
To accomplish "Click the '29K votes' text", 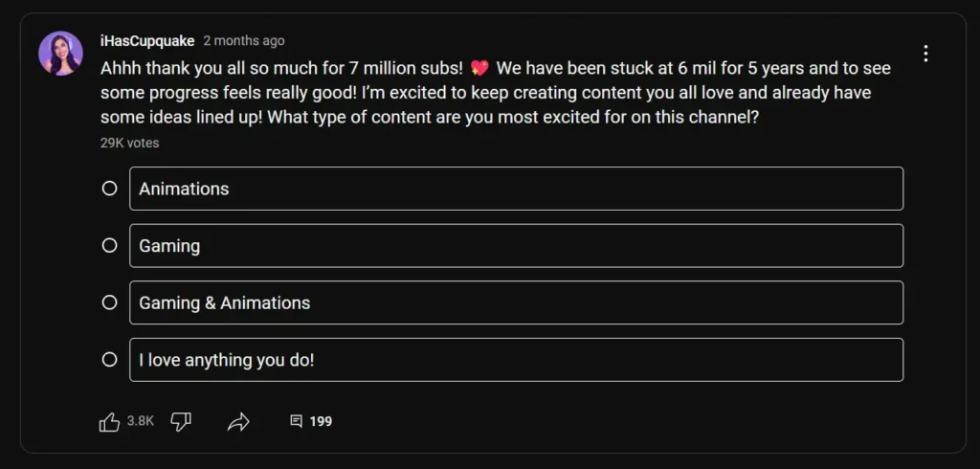I will (130, 143).
